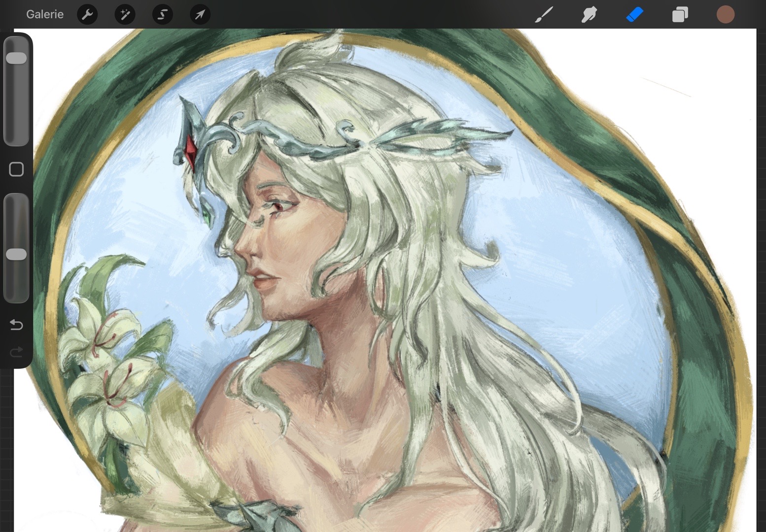This screenshot has height=532, width=766.
Task: Redo the last undone stroke
Action: coord(16,352)
